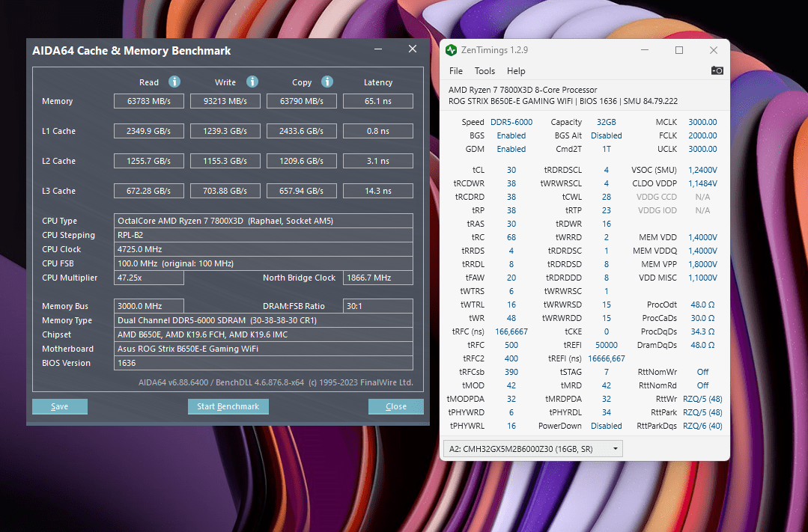808x532 pixels.
Task: Maximize the ZenTimings window
Action: tap(679, 50)
